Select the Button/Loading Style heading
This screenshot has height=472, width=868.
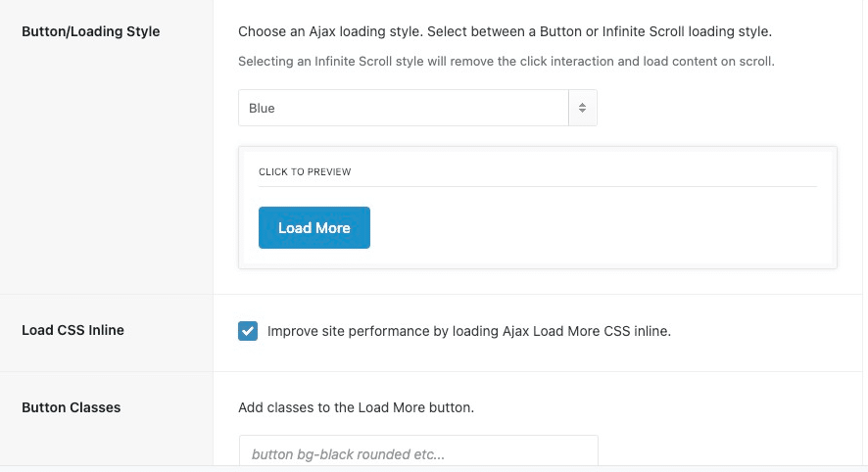[x=90, y=31]
